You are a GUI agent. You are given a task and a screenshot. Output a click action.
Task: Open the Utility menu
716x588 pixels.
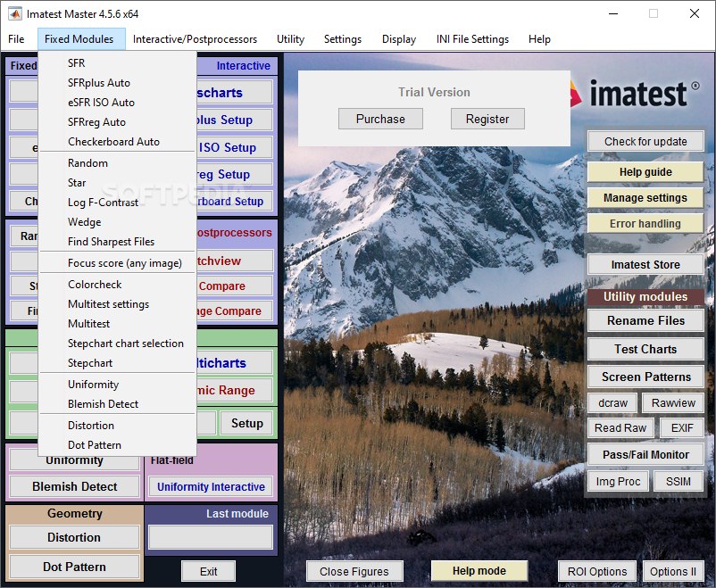pos(290,39)
